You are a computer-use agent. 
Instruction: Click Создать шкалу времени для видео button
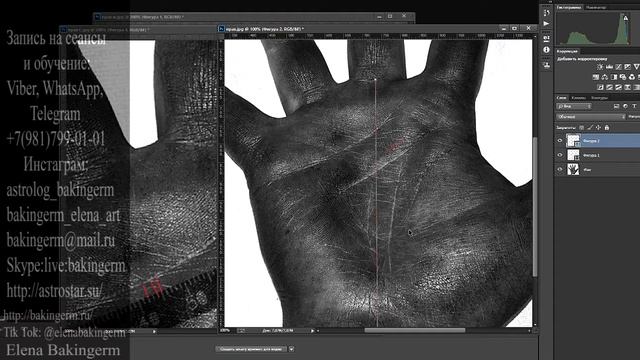[x=251, y=349]
